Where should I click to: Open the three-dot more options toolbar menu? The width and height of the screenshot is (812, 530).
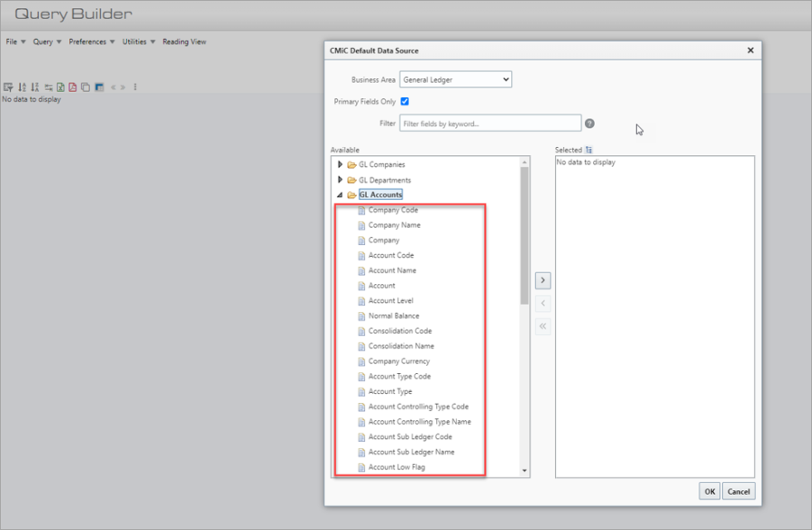[x=135, y=87]
